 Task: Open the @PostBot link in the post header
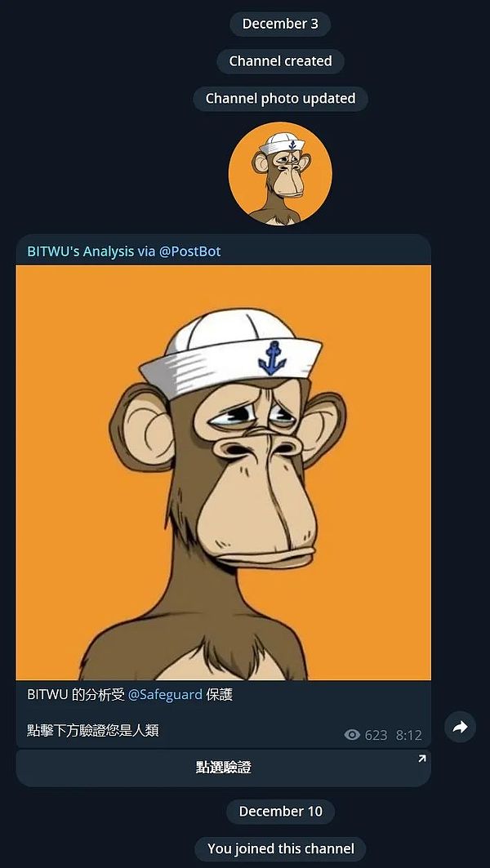(189, 251)
